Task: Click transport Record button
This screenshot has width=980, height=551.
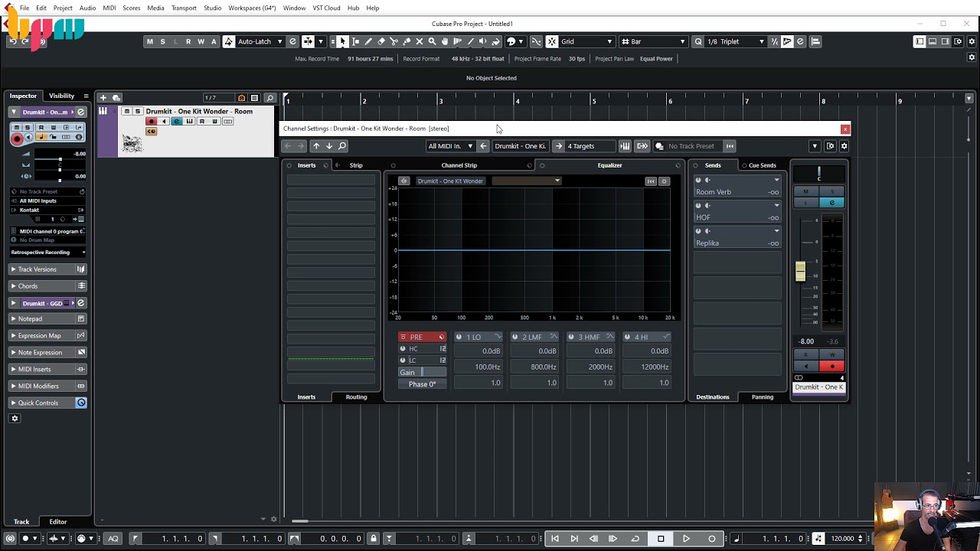Action: [712, 539]
